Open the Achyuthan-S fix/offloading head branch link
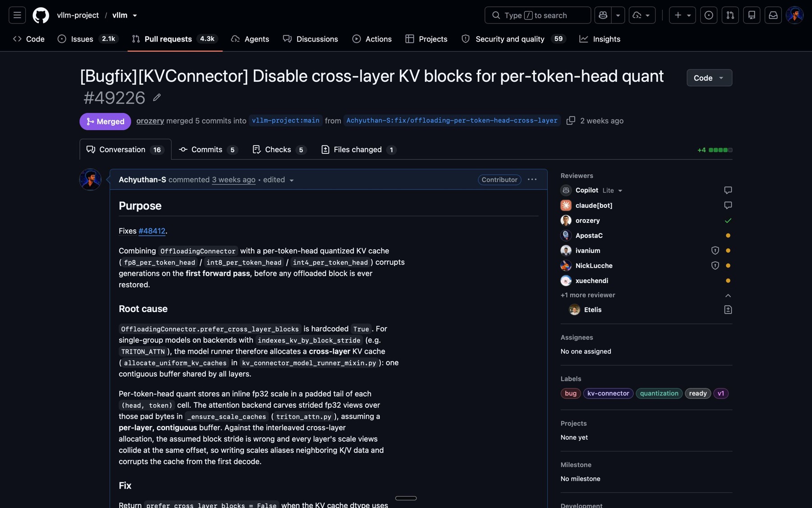 452,121
